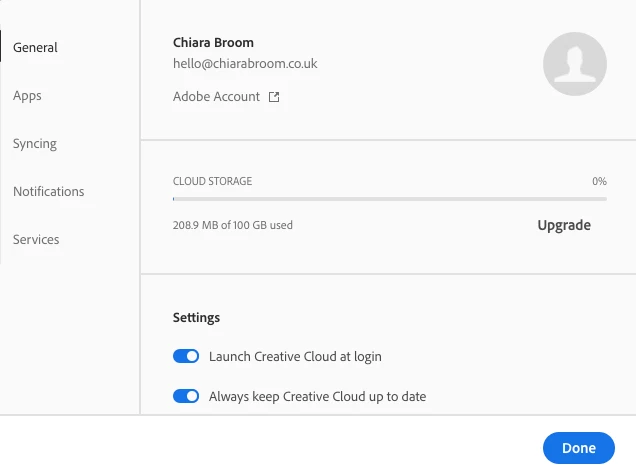Click the email hello@chiarabroom.co.uk
The width and height of the screenshot is (636, 476).
(x=245, y=64)
